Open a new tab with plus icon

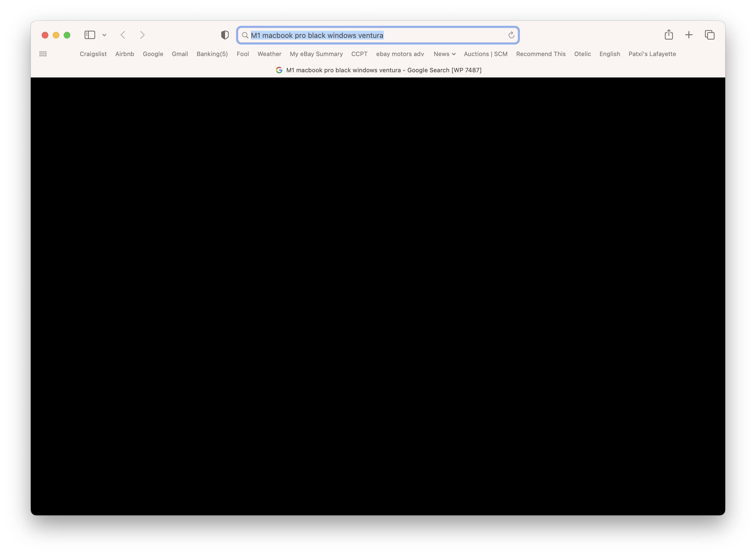point(689,35)
